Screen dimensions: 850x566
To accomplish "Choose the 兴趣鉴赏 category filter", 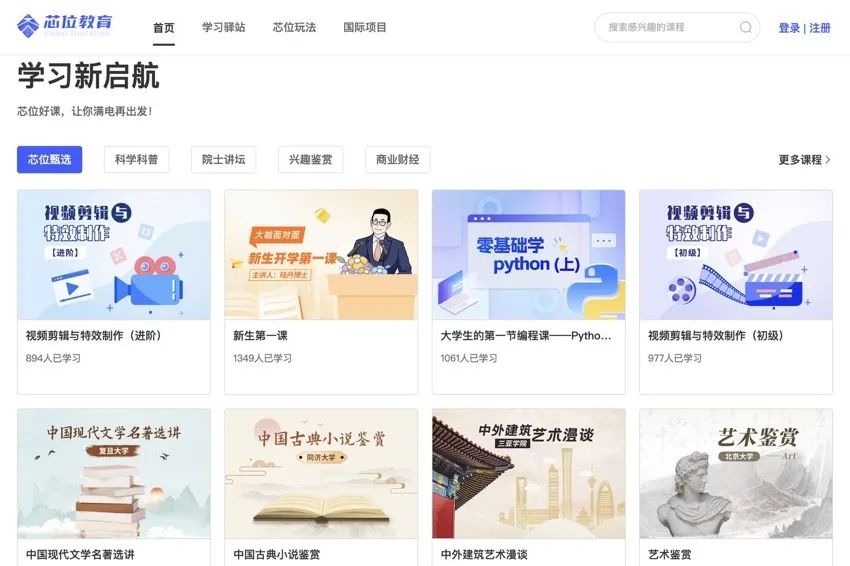I will 311,159.
